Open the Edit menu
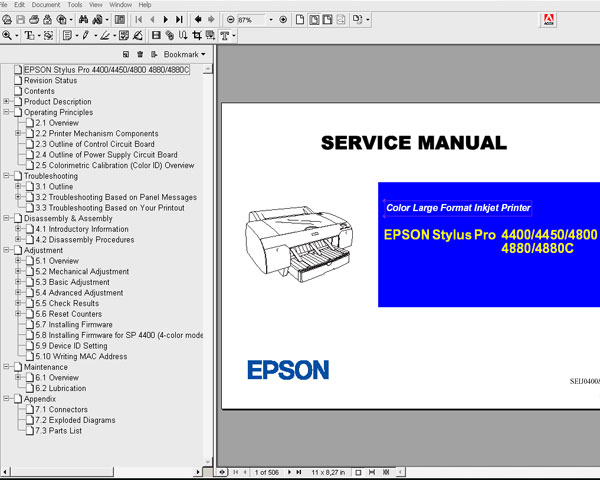 (20, 5)
